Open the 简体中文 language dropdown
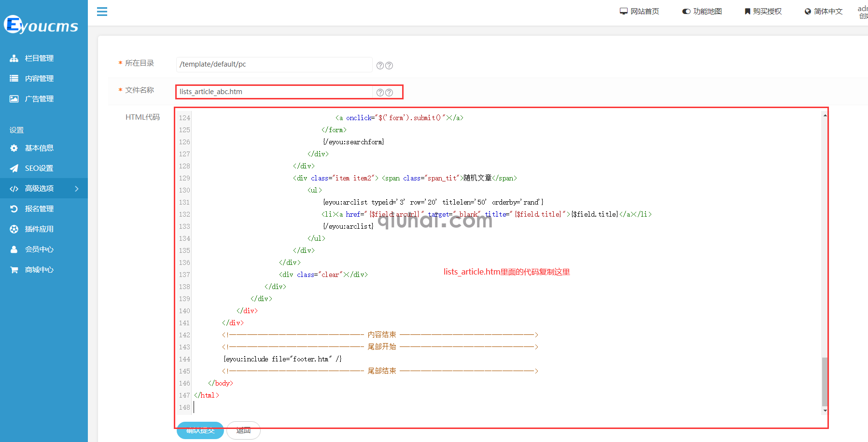 [824, 12]
